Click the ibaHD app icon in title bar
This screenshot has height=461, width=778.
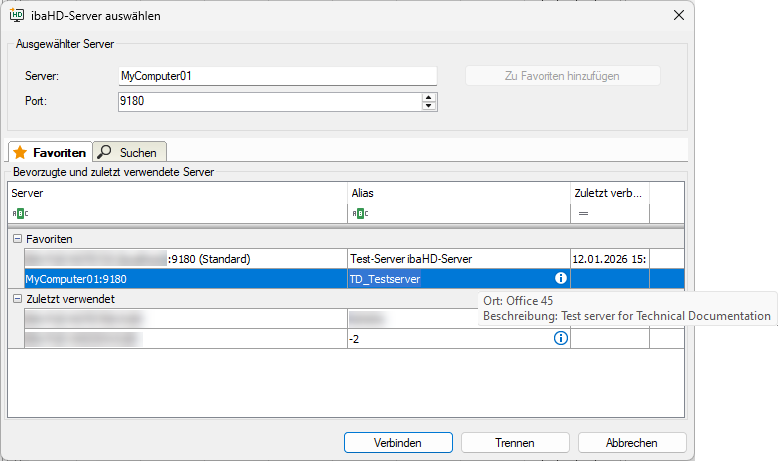[17, 16]
